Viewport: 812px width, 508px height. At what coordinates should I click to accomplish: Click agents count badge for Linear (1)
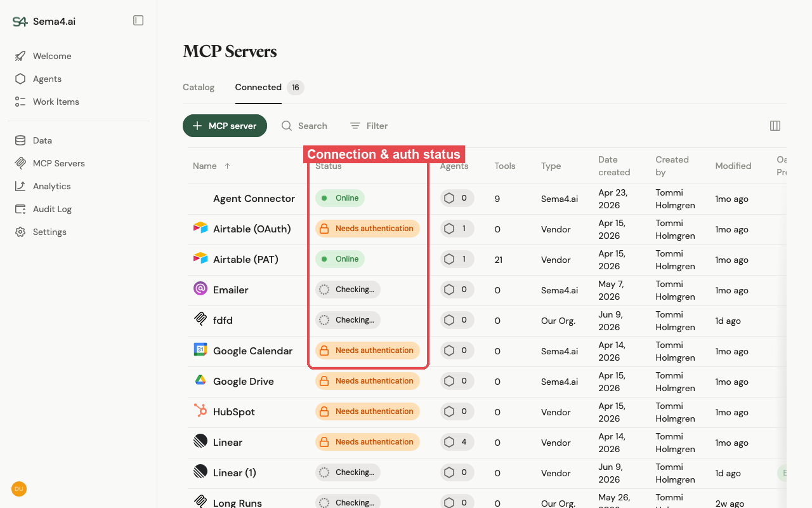point(457,472)
